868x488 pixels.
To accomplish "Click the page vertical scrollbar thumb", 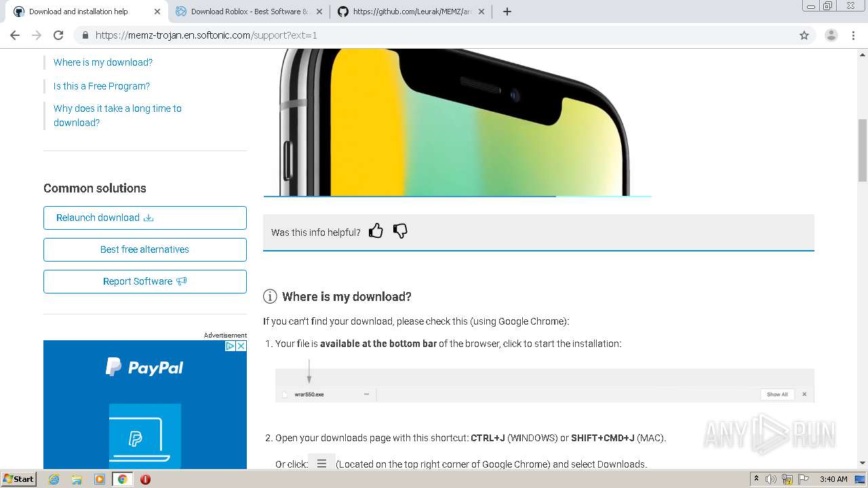I will pos(863,150).
